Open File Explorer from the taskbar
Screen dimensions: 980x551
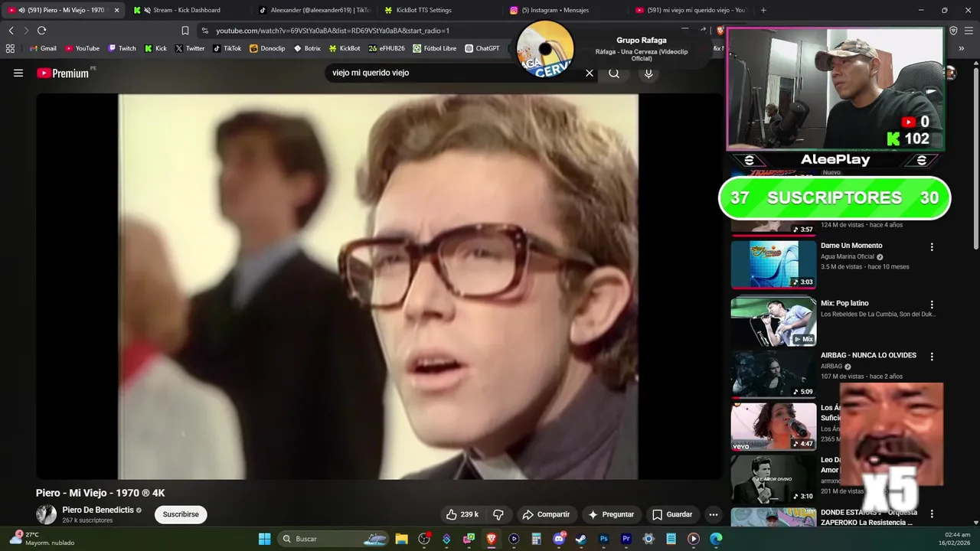401,539
